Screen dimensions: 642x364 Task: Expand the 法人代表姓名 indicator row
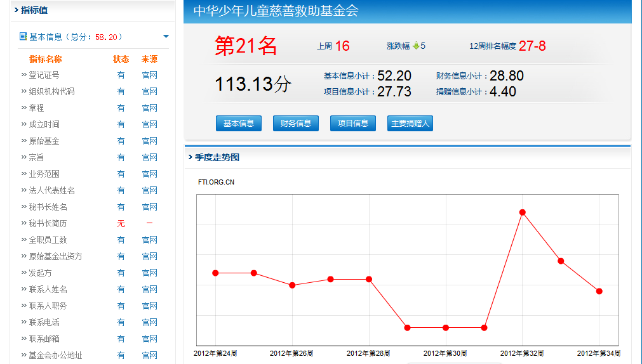[48, 190]
